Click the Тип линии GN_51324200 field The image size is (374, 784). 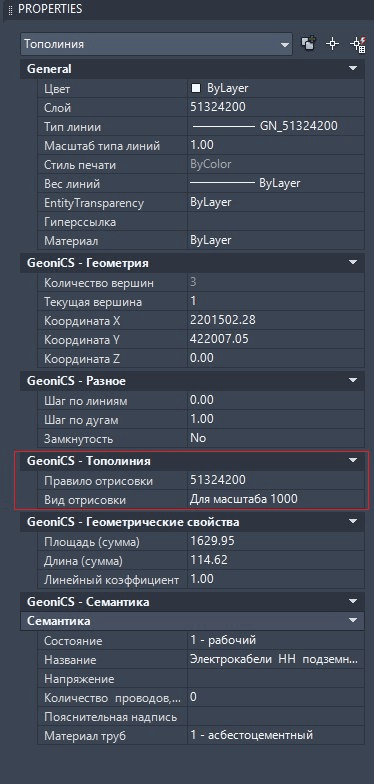coord(276,126)
